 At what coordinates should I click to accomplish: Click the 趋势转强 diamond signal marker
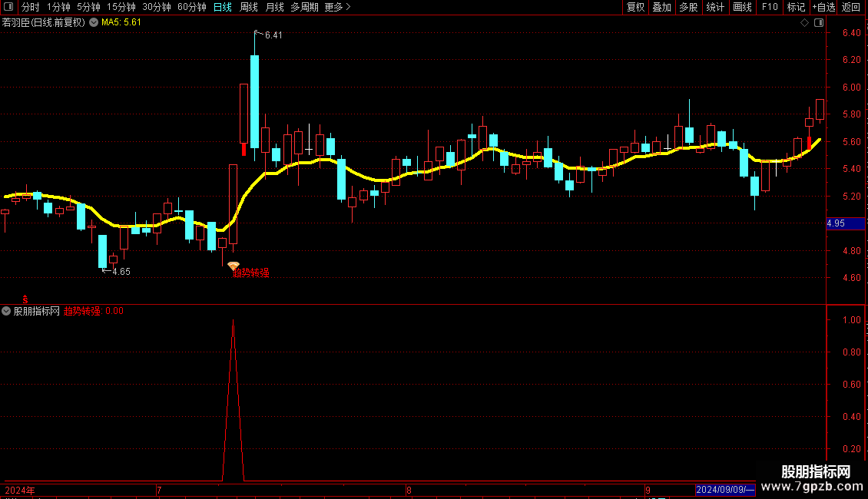pyautogui.click(x=234, y=266)
